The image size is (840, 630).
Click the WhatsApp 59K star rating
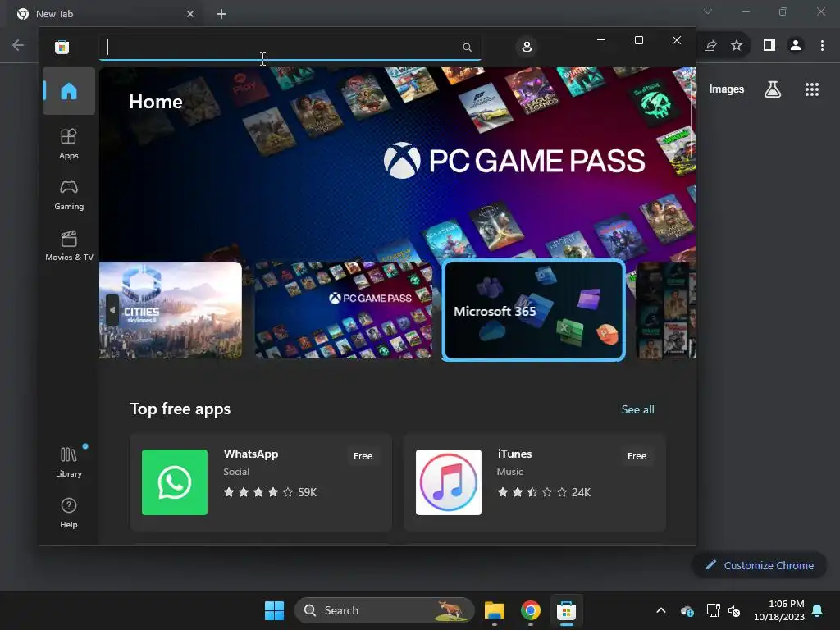tap(270, 492)
